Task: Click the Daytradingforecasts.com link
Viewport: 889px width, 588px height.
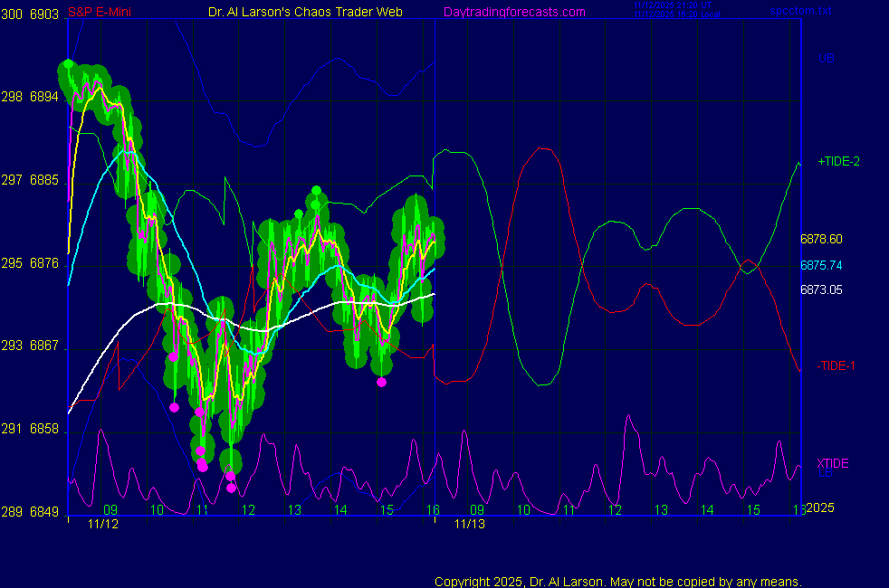Action: coord(513,12)
